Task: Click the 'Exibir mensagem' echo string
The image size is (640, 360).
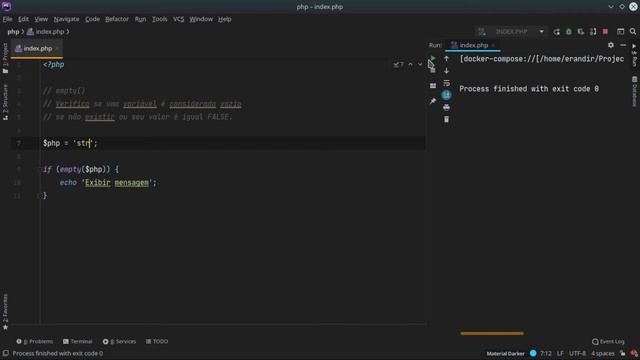Action: tap(117, 182)
